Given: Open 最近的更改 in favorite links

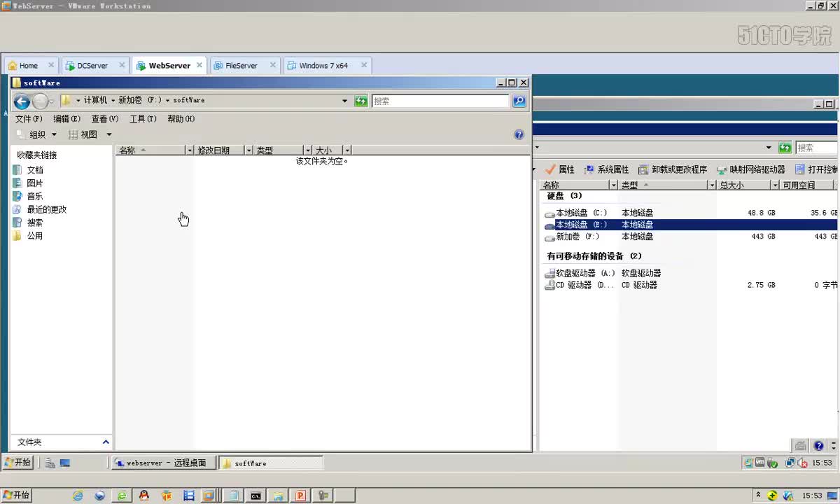Looking at the screenshot, I should (x=40, y=209).
